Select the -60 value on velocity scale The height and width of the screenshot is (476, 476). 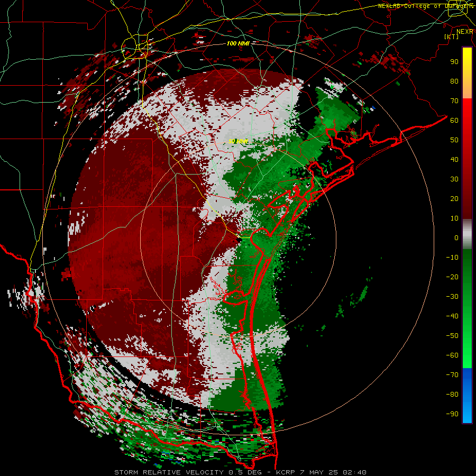tap(452, 355)
